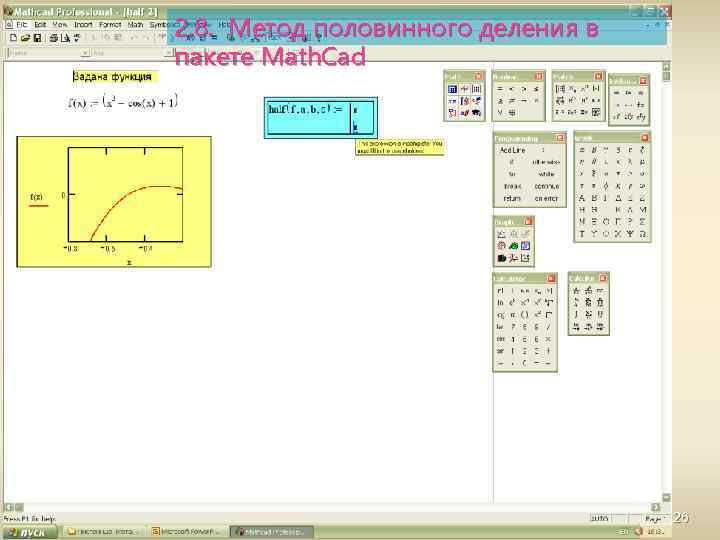Click picture icon in Matrix palette

pyautogui.click(x=596, y=112)
